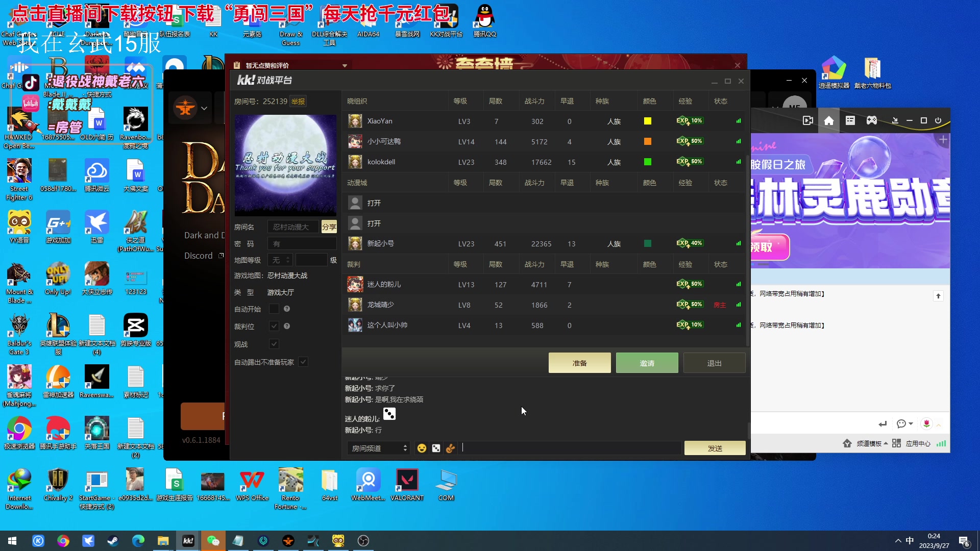This screenshot has width=980, height=551.
Task: Toggle the 自动开始 checkbox
Action: tap(274, 309)
